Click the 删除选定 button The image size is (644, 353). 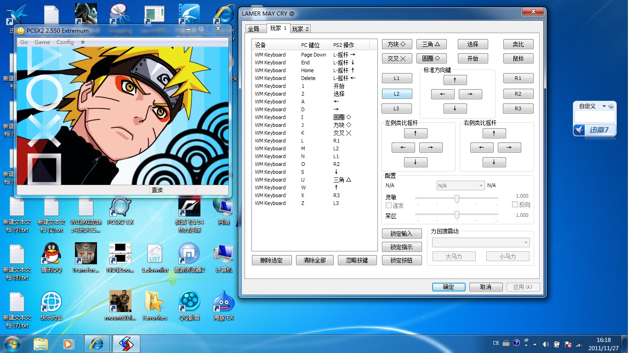click(x=272, y=260)
